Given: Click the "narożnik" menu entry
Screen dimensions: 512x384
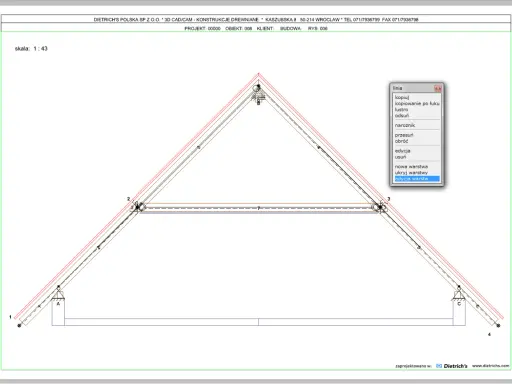Looking at the screenshot, I should [405, 125].
